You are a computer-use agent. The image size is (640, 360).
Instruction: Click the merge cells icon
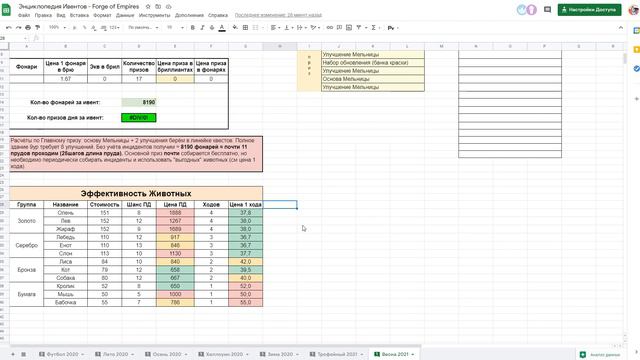(256, 28)
